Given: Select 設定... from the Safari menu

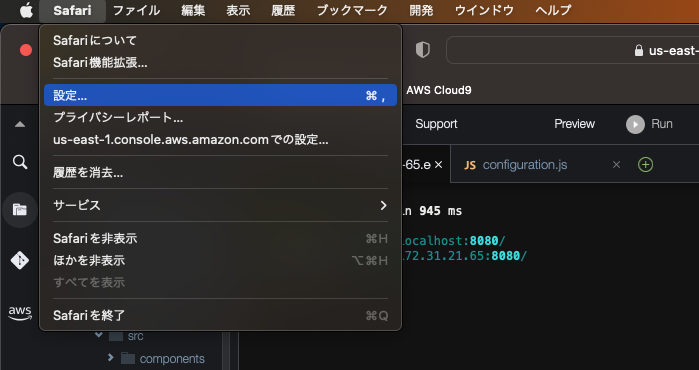Looking at the screenshot, I should tap(220, 95).
